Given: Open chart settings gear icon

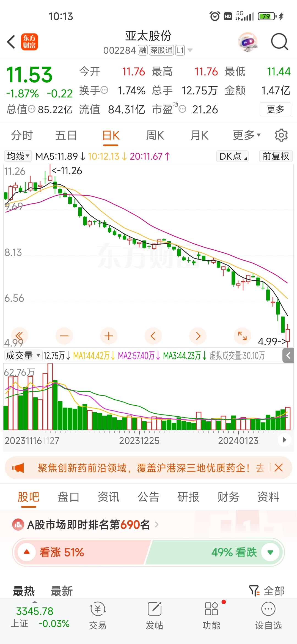Looking at the screenshot, I should tap(281, 135).
